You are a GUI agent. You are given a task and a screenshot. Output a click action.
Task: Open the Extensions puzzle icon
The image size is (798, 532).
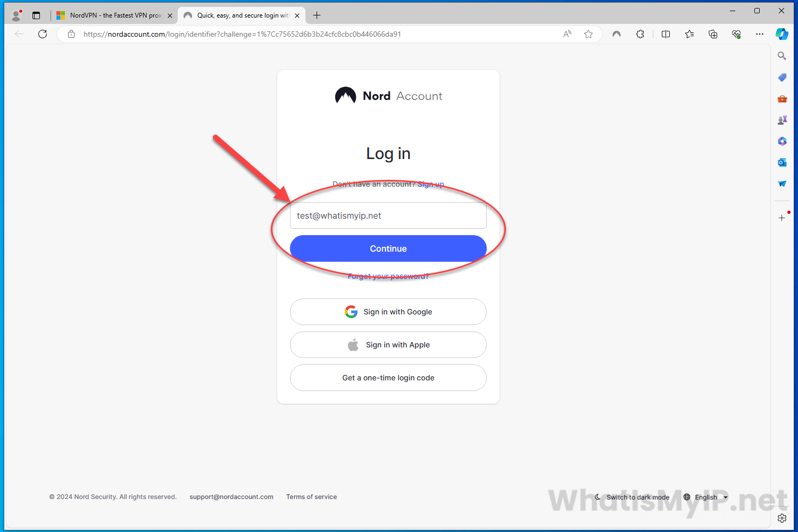click(x=641, y=34)
